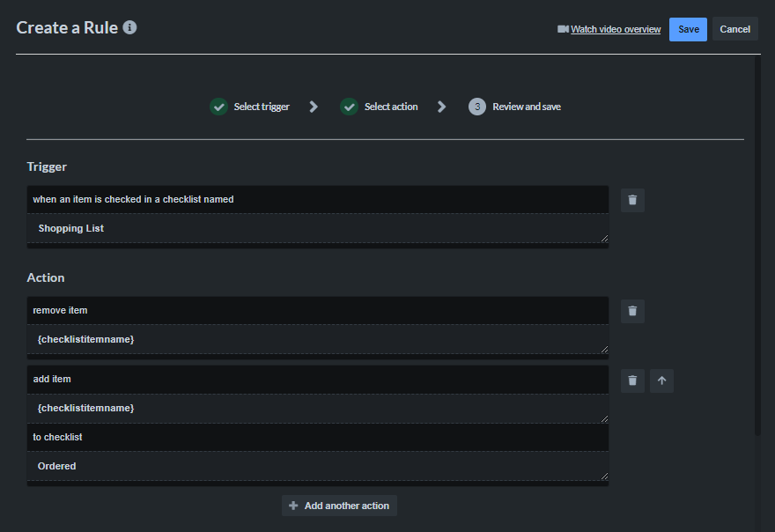Image resolution: width=775 pixels, height=532 pixels.
Task: Click the plus icon in Add another action
Action: 293,506
